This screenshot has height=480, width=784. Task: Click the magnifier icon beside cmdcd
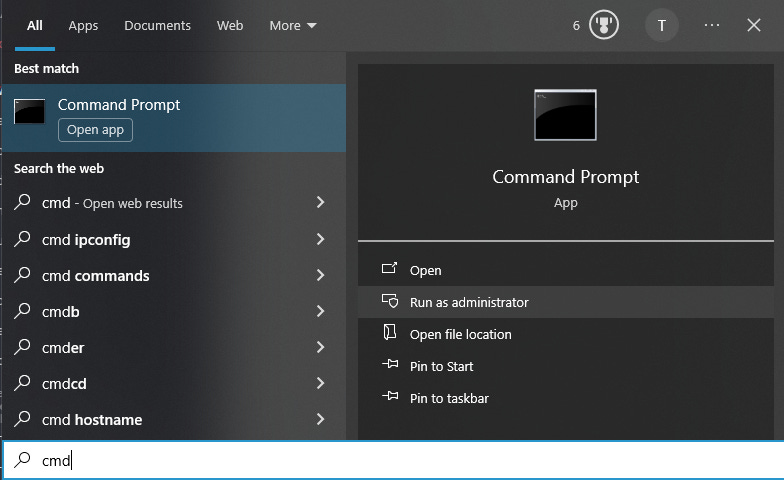click(22, 383)
